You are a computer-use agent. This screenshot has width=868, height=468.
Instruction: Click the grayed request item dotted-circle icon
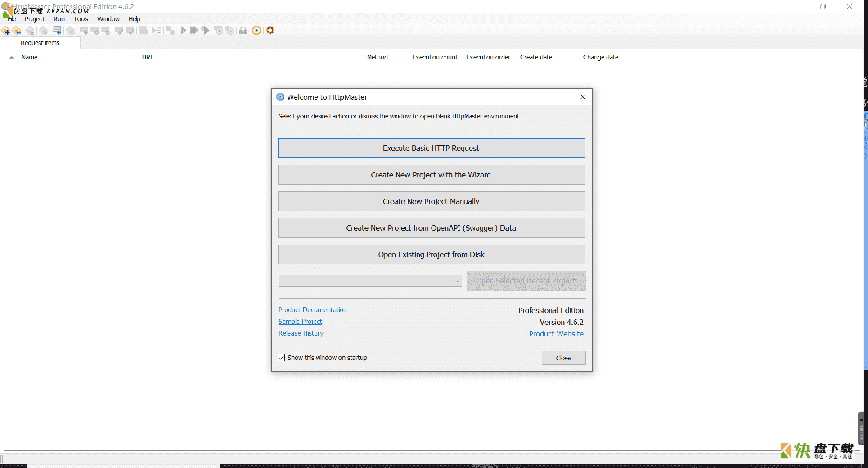tap(106, 31)
